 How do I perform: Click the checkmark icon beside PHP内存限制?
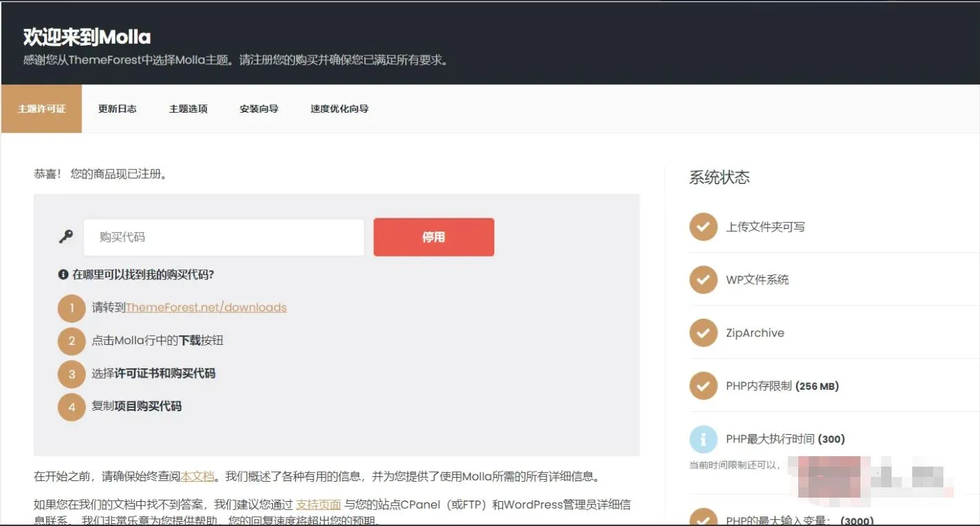[704, 386]
